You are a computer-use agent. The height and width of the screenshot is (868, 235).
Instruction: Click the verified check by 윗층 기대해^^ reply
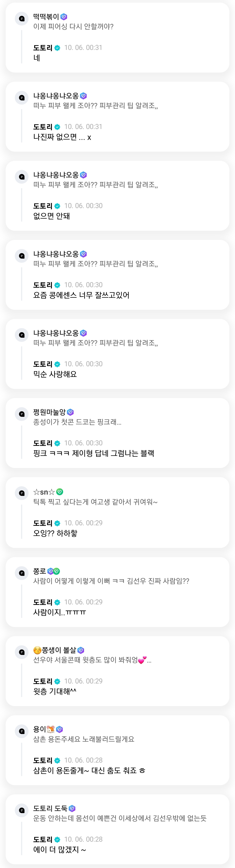click(57, 681)
